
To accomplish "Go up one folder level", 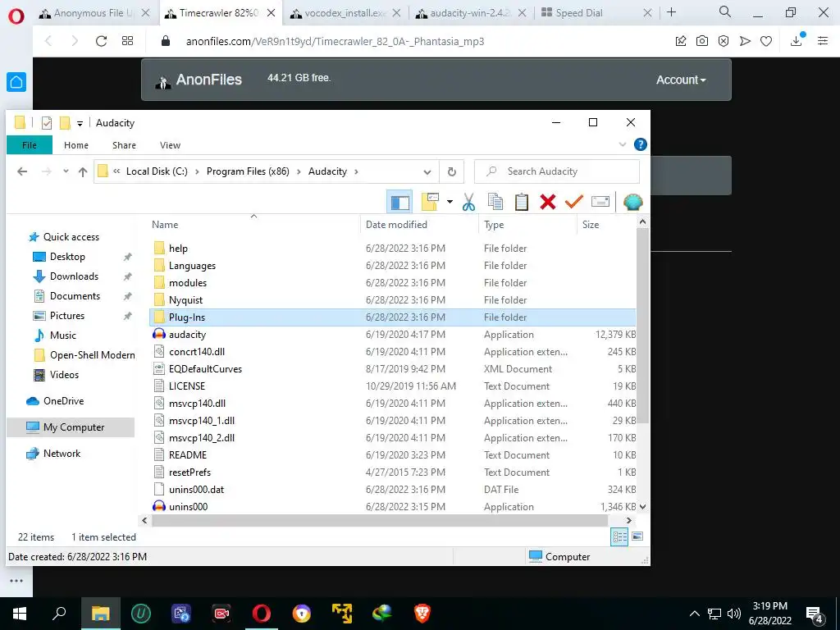I will (x=83, y=171).
